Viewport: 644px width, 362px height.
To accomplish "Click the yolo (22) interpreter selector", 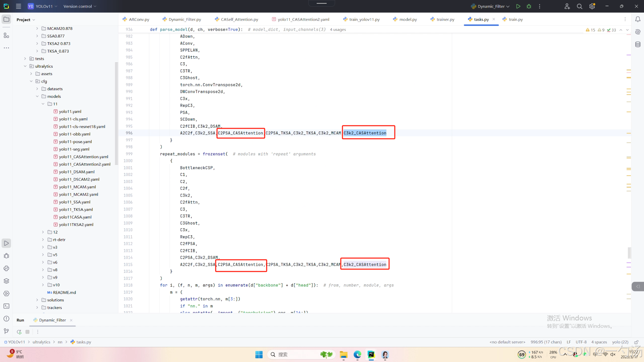I will (620, 342).
